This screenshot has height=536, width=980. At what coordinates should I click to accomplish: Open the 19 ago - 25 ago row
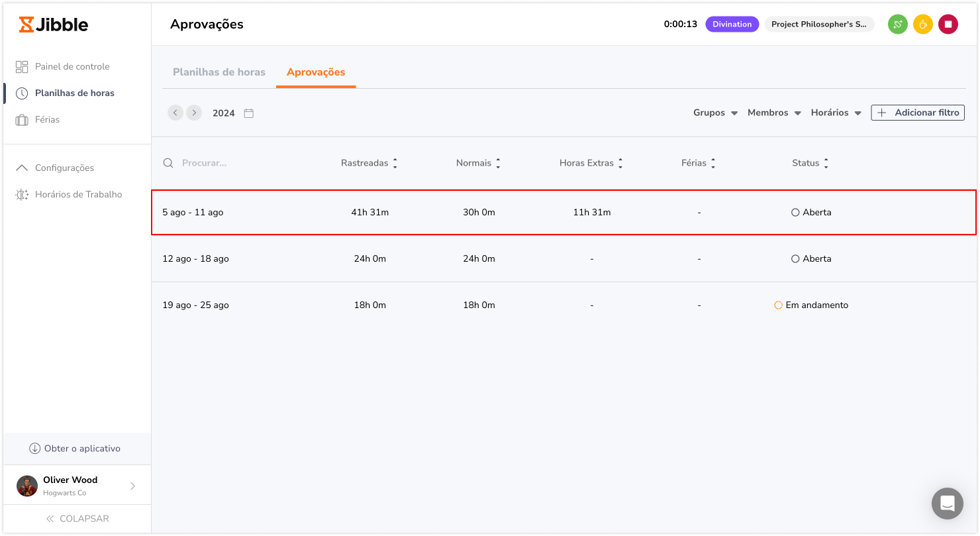[x=195, y=305]
